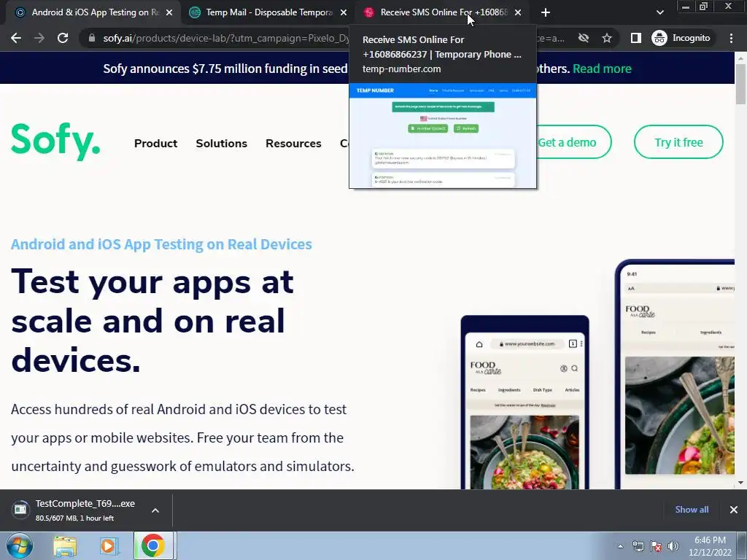Open the Resources navigation menu
Viewport: 747px width, 560px height.
(293, 144)
